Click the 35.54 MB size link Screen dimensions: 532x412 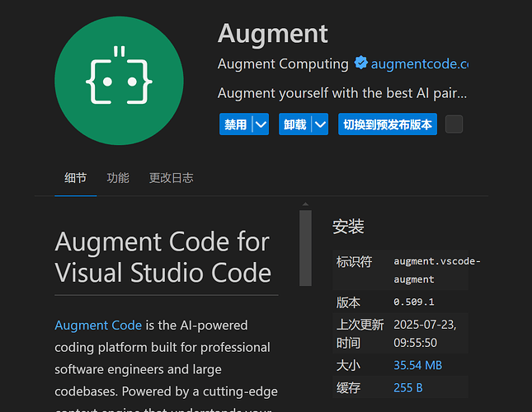click(x=417, y=365)
